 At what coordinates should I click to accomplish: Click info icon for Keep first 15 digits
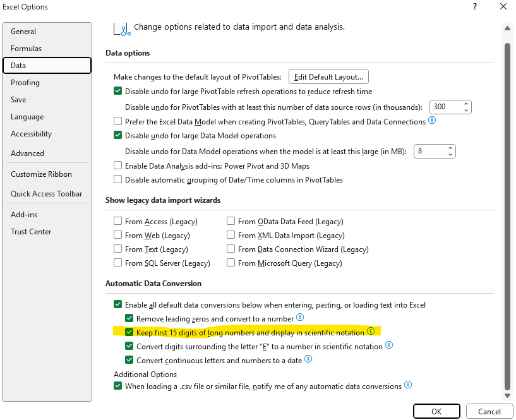click(x=371, y=331)
